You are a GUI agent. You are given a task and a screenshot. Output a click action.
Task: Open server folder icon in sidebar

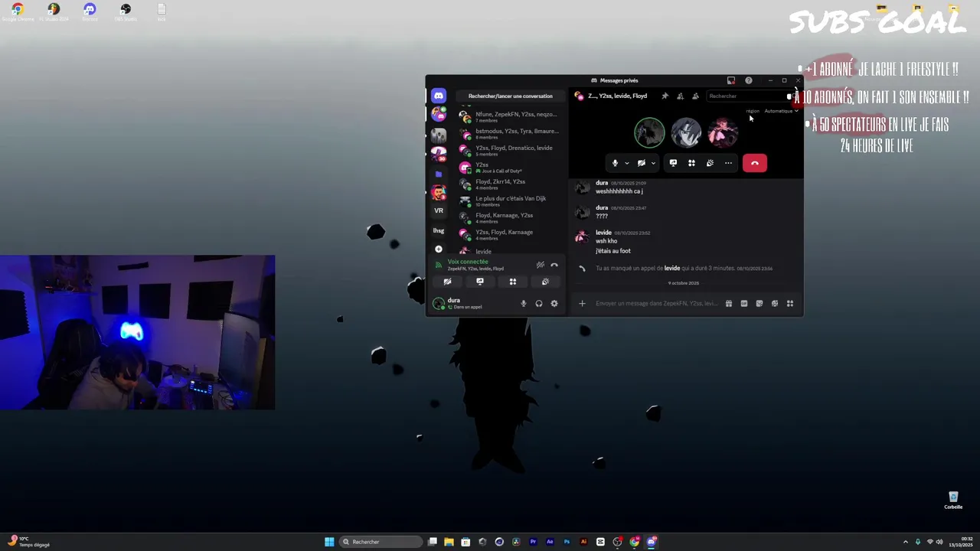pyautogui.click(x=439, y=174)
